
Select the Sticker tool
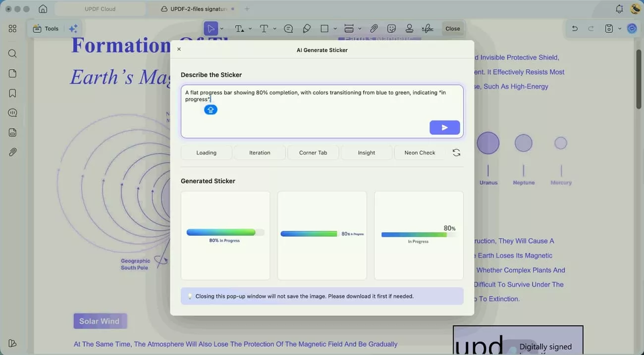(391, 28)
